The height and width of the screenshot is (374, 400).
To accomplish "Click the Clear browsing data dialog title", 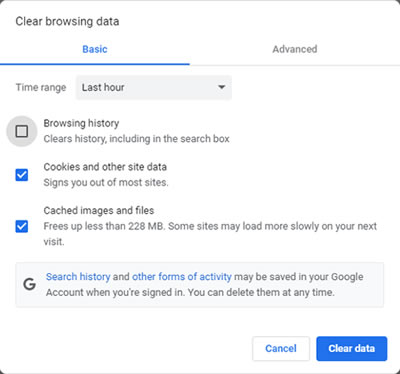I will tap(67, 21).
